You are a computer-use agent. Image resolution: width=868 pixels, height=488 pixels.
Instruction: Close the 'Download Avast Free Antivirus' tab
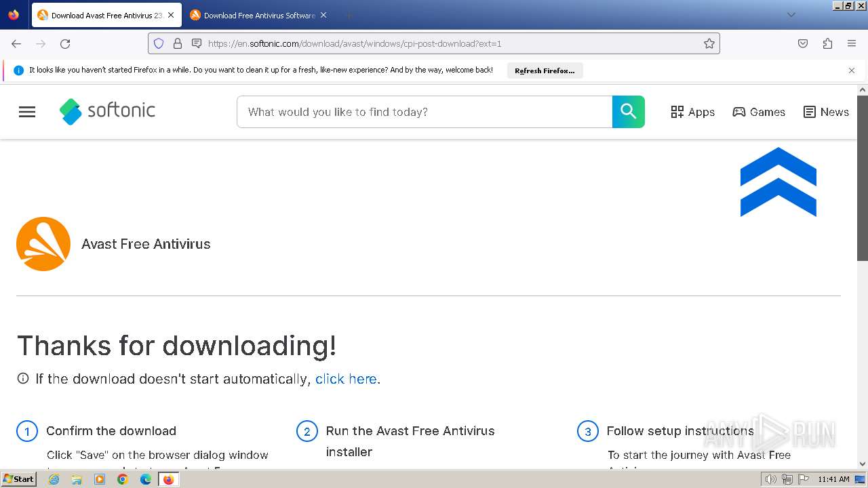pyautogui.click(x=171, y=15)
